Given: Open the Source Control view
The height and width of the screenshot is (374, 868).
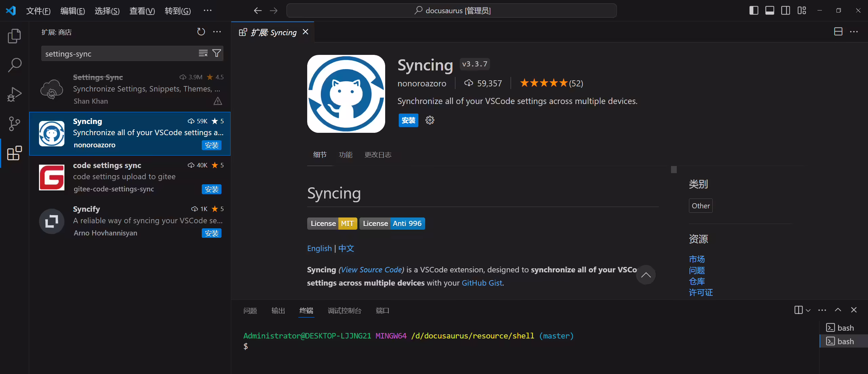Looking at the screenshot, I should coord(14,124).
